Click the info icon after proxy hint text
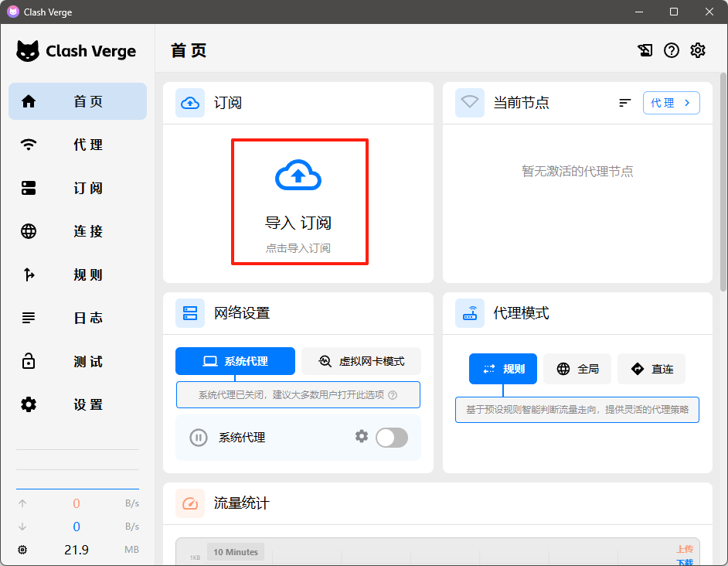 393,394
